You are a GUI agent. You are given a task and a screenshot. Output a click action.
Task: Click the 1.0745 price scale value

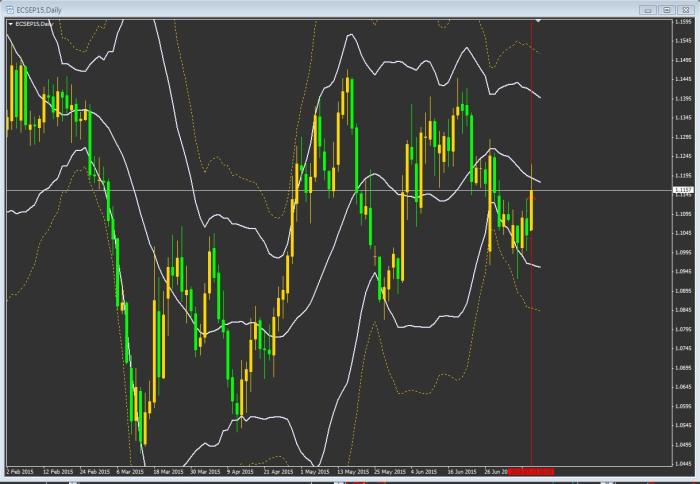coord(683,348)
